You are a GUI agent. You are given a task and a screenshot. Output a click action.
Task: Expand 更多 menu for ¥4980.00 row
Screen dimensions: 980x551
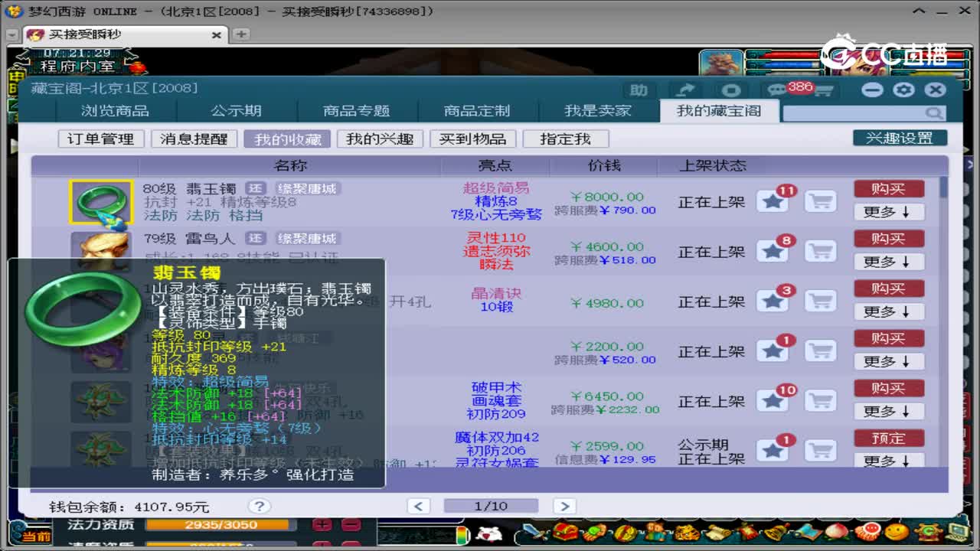[889, 311]
